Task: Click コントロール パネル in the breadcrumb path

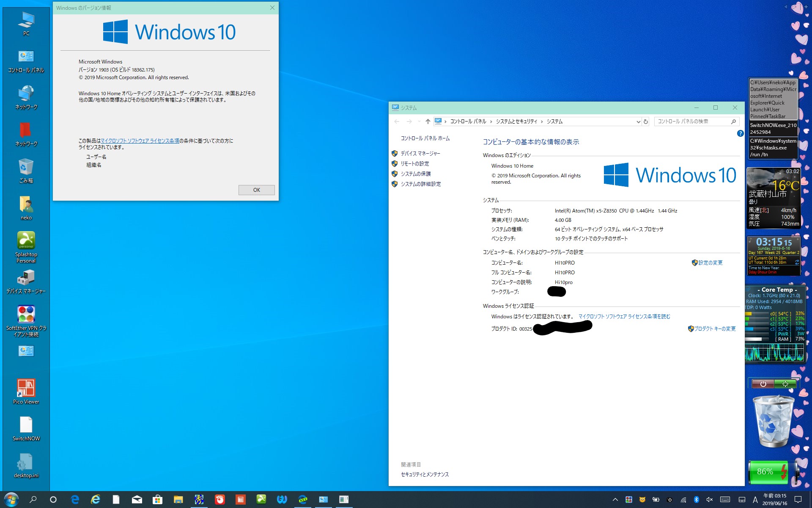Action: coord(468,121)
